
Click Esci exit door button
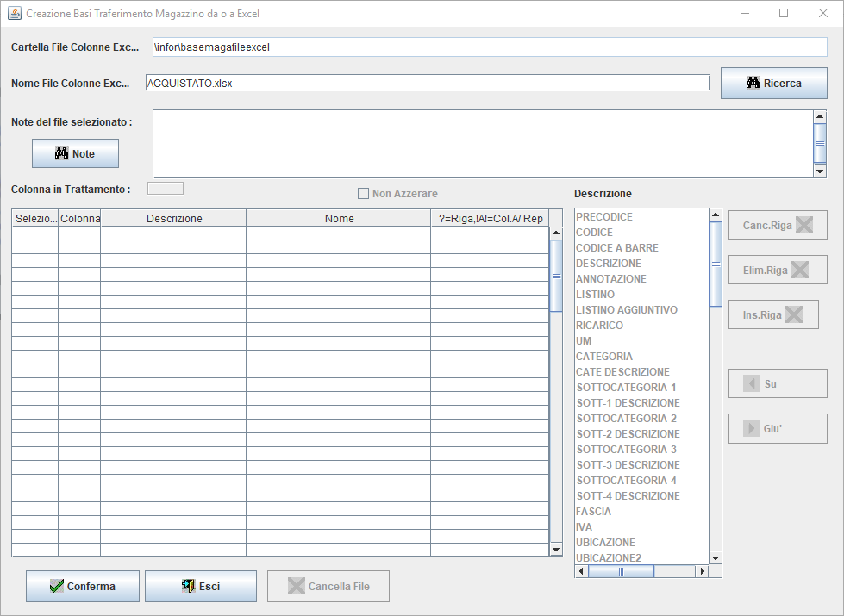click(x=200, y=586)
